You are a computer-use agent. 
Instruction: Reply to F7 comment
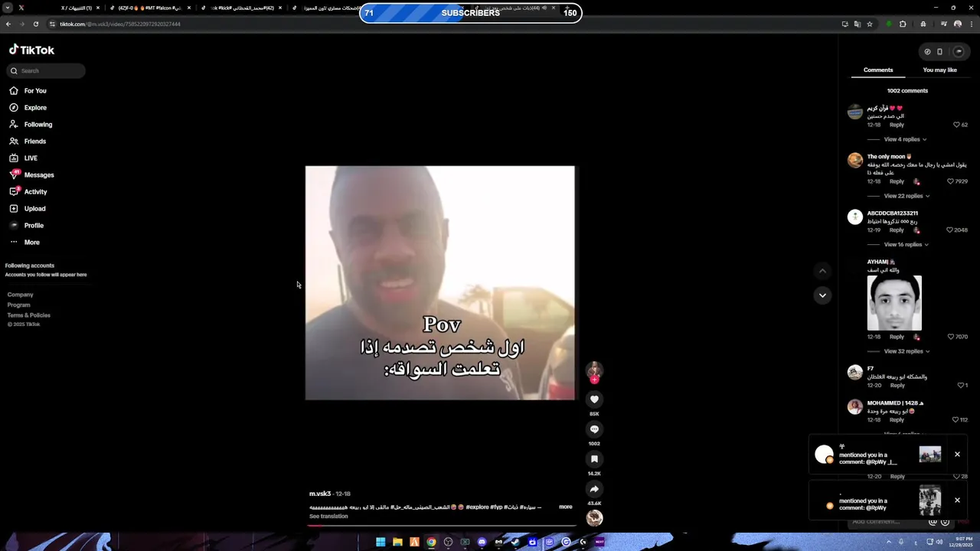(x=897, y=386)
